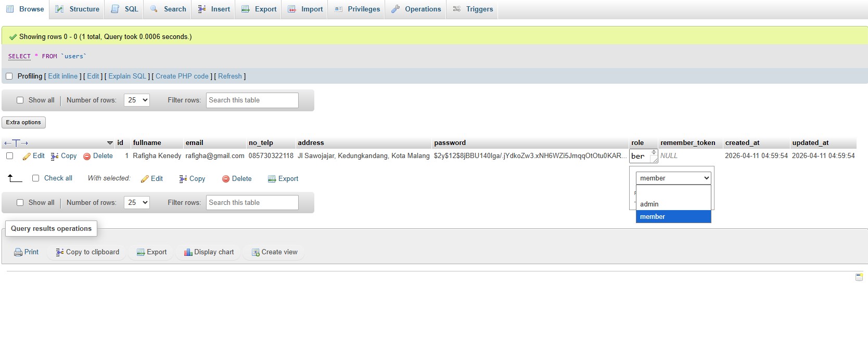Click the Export icon beside With selected
868x351 pixels.
(x=272, y=179)
